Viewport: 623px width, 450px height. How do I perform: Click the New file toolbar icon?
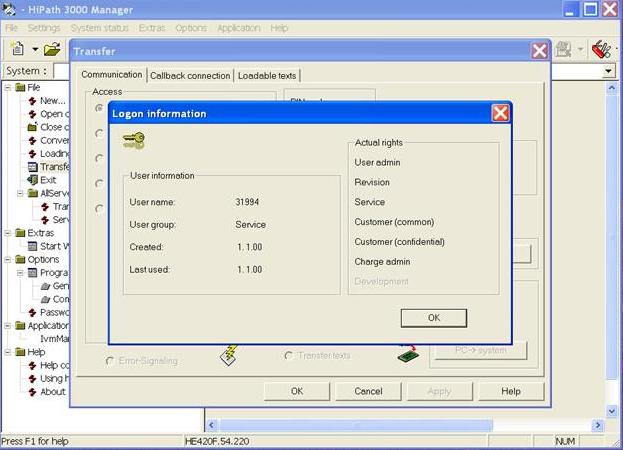coord(17,49)
